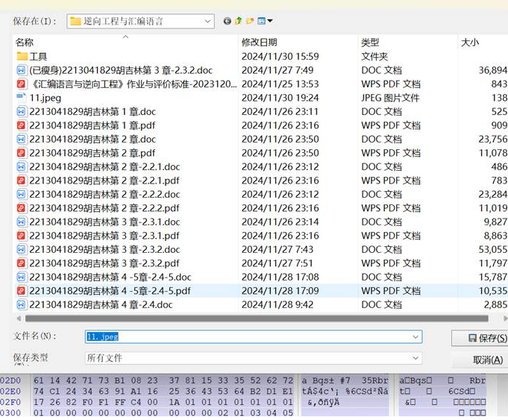Select the (已瘦身) 第3章-2.3.2.doc file icon

tap(21, 70)
